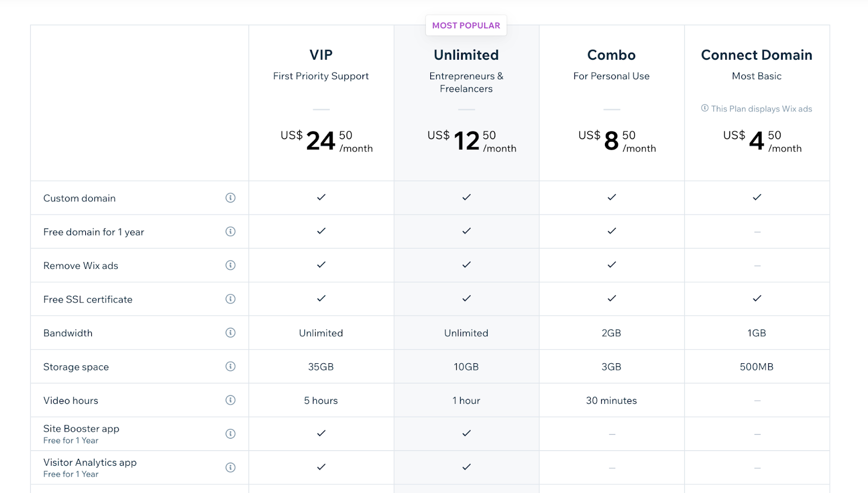Image resolution: width=868 pixels, height=493 pixels.
Task: Click the Connect Domain 500MB storage cell
Action: tap(756, 367)
